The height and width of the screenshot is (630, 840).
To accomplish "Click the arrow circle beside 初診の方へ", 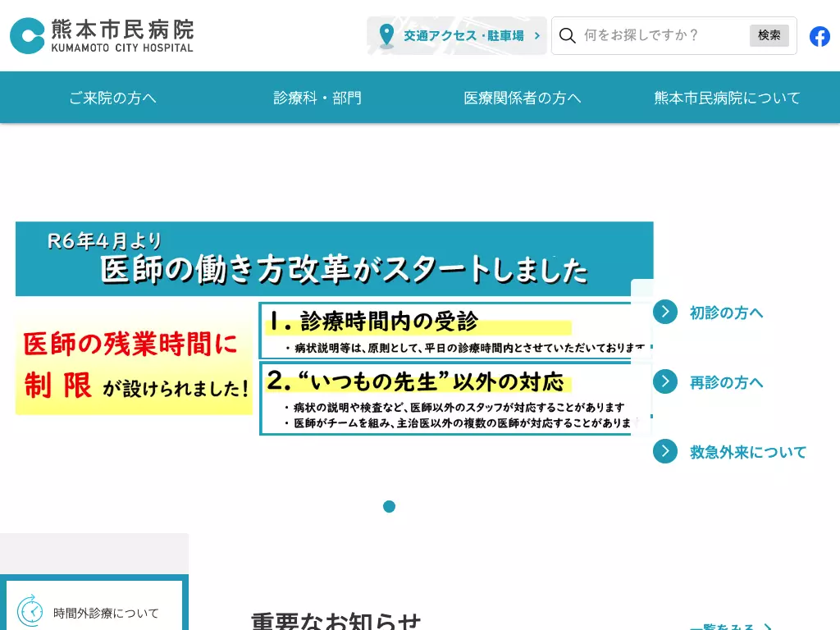I will (x=665, y=311).
